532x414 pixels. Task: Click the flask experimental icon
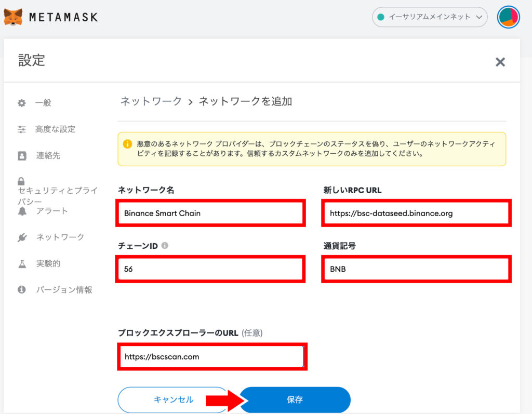click(22, 264)
